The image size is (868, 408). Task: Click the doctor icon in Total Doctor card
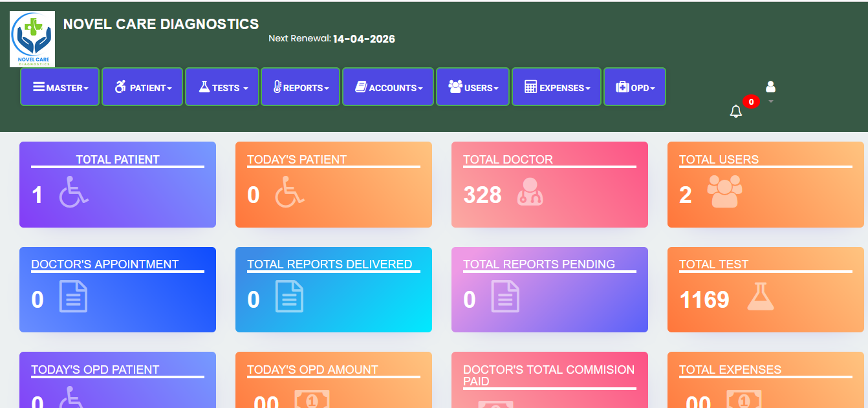(x=530, y=192)
